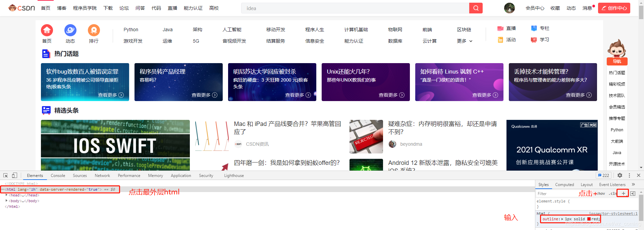Viewport: 644px width, 230px height.
Task: Close the Qualcomm ad via 关闭
Action: click(593, 125)
